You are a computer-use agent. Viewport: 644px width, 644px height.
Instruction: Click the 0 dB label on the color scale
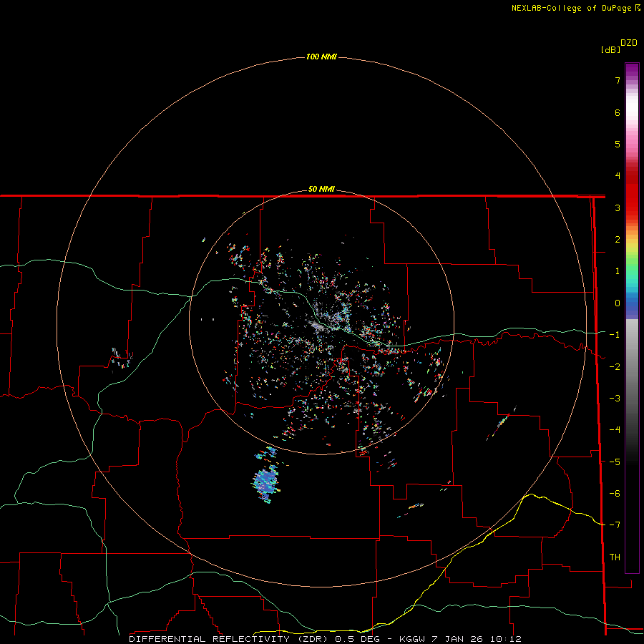pos(618,303)
